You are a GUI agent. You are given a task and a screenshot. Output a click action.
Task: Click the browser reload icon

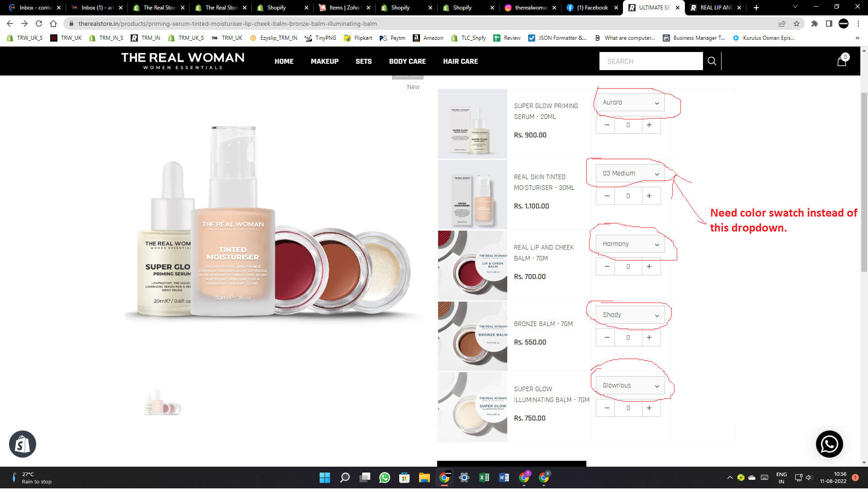pos(39,24)
